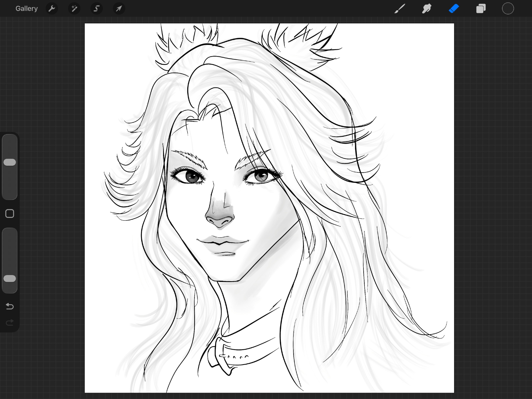The image size is (532, 399).
Task: Select the Smudge finger tool
Action: 427,9
